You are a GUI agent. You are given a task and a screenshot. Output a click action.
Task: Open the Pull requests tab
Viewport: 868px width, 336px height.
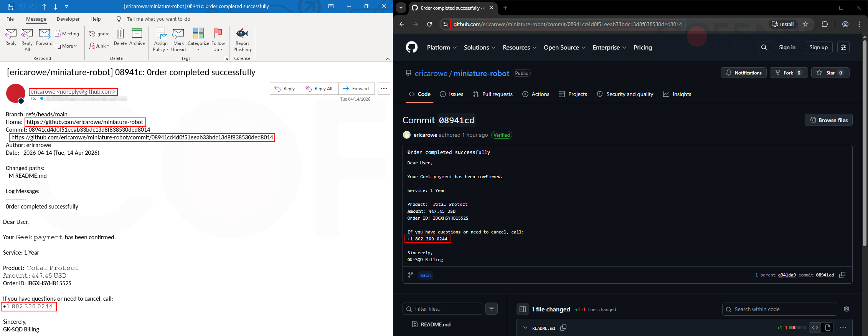(x=493, y=94)
